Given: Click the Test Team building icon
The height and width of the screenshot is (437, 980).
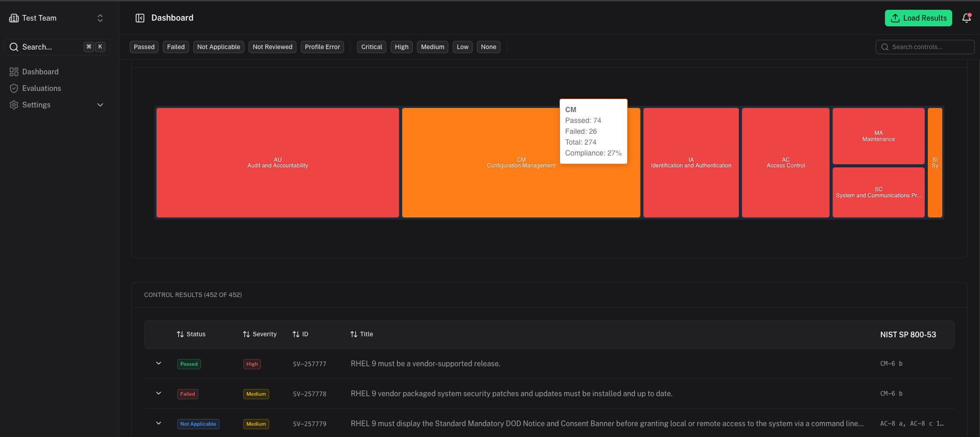Looking at the screenshot, I should click(14, 18).
